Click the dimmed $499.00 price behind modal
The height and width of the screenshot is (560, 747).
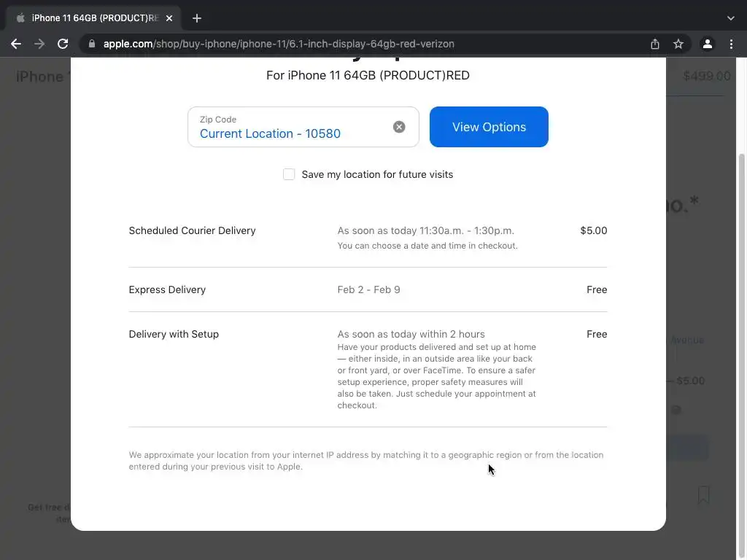pos(706,76)
